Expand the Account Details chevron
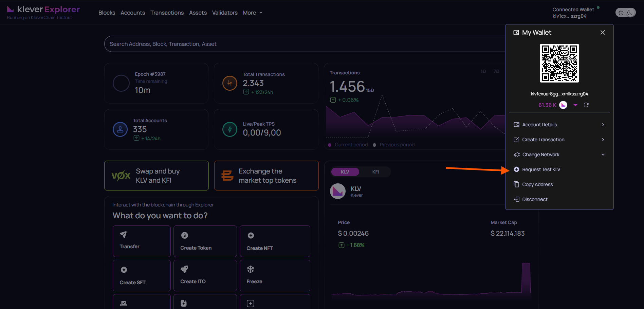The width and height of the screenshot is (644, 309). 603,125
